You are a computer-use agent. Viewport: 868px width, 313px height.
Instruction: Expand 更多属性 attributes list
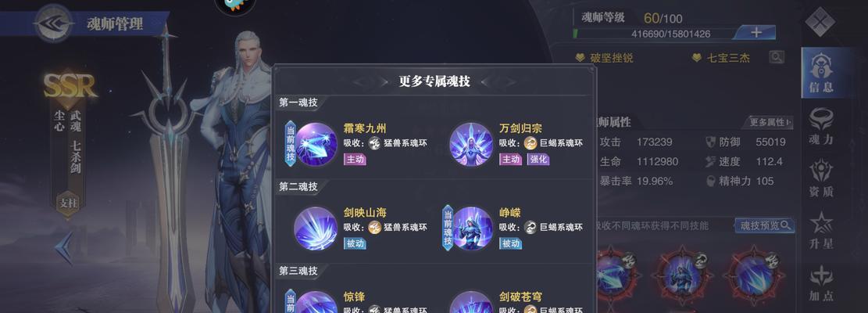(x=770, y=122)
